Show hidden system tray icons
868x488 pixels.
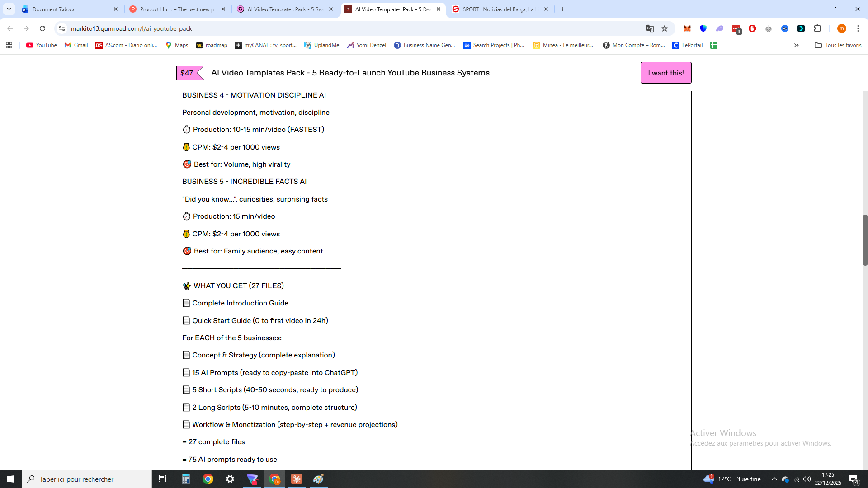tap(774, 479)
